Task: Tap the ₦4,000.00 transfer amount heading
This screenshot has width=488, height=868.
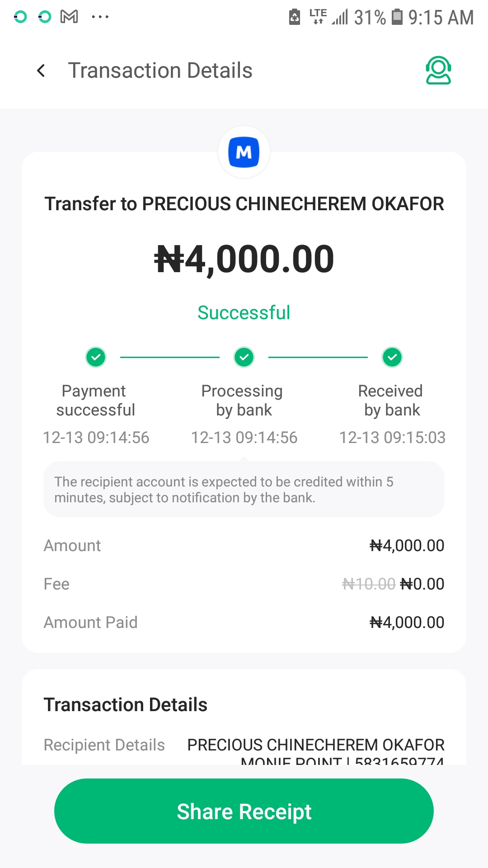Action: pos(244,259)
